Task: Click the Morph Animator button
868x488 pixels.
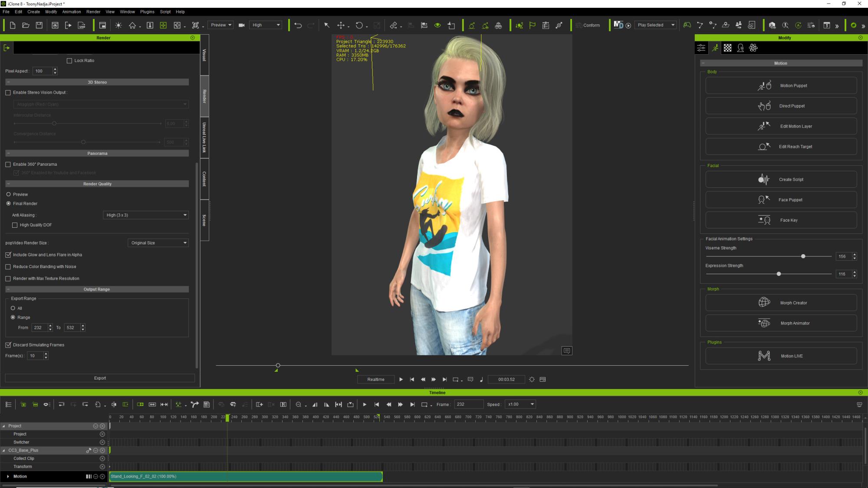Action: pyautogui.click(x=781, y=323)
